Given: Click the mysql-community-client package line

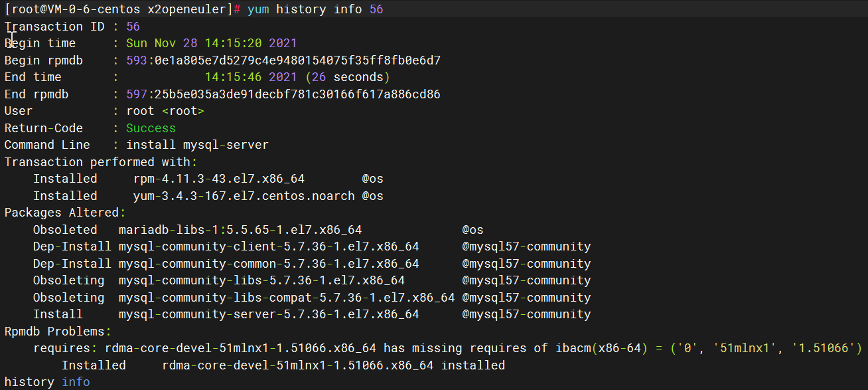Looking at the screenshot, I should [x=269, y=246].
